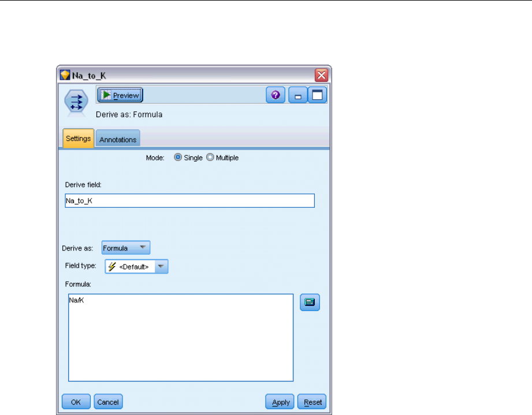
Task: Switch to the Settings tab
Action: click(x=79, y=139)
